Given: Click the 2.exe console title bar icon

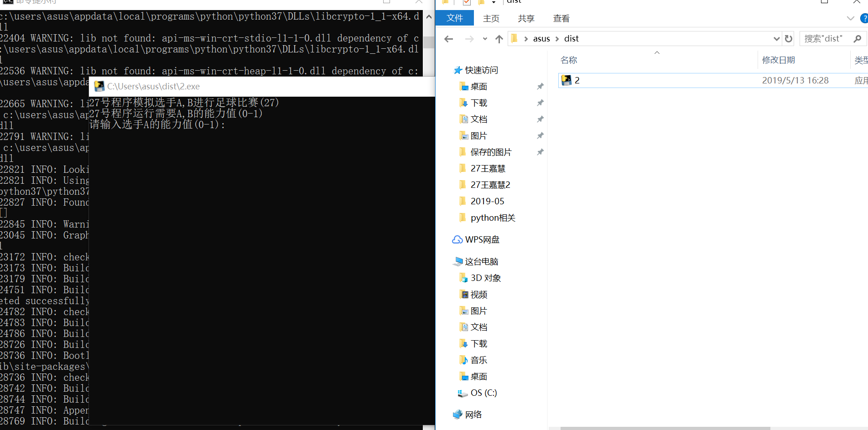Looking at the screenshot, I should [99, 87].
